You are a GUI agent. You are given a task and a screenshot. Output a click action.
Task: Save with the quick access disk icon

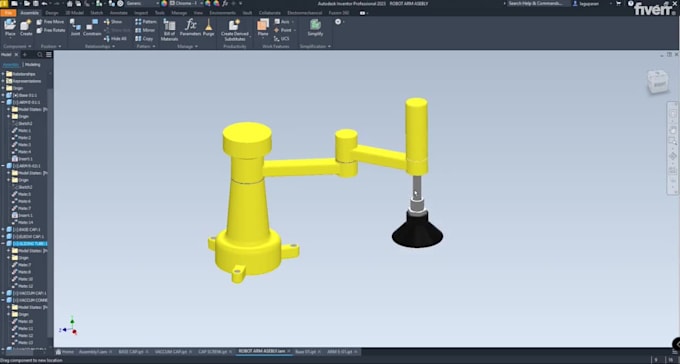point(35,3)
